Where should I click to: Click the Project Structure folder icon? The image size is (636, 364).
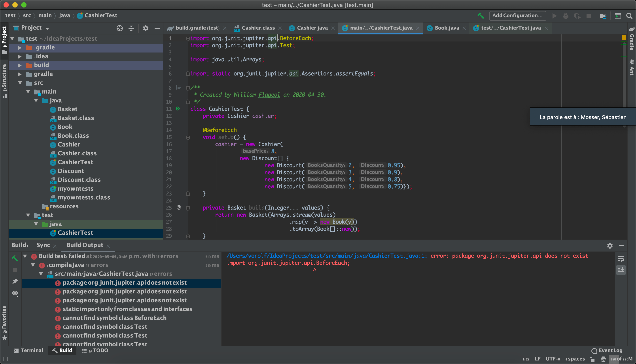click(603, 16)
